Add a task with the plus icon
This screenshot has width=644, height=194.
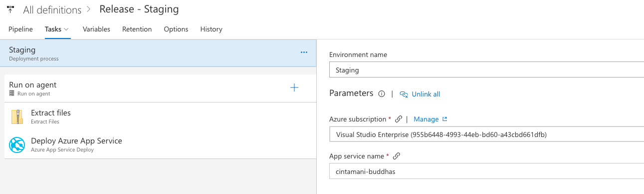tap(294, 88)
